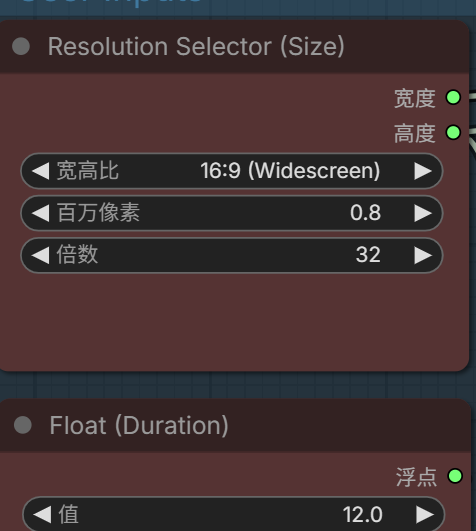This screenshot has height=531, width=476.
Task: Open the 16:9 (Widescreen) aspect ratio dropdown
Action: 232,171
